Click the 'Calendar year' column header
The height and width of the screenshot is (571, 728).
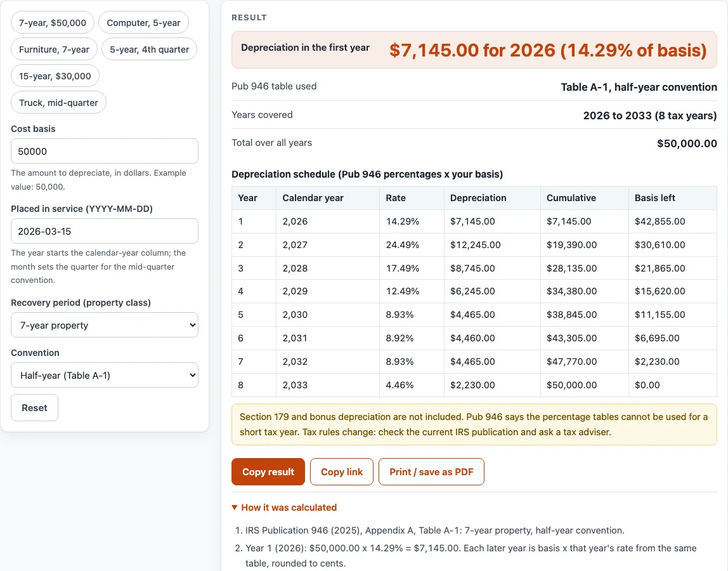tap(328, 198)
